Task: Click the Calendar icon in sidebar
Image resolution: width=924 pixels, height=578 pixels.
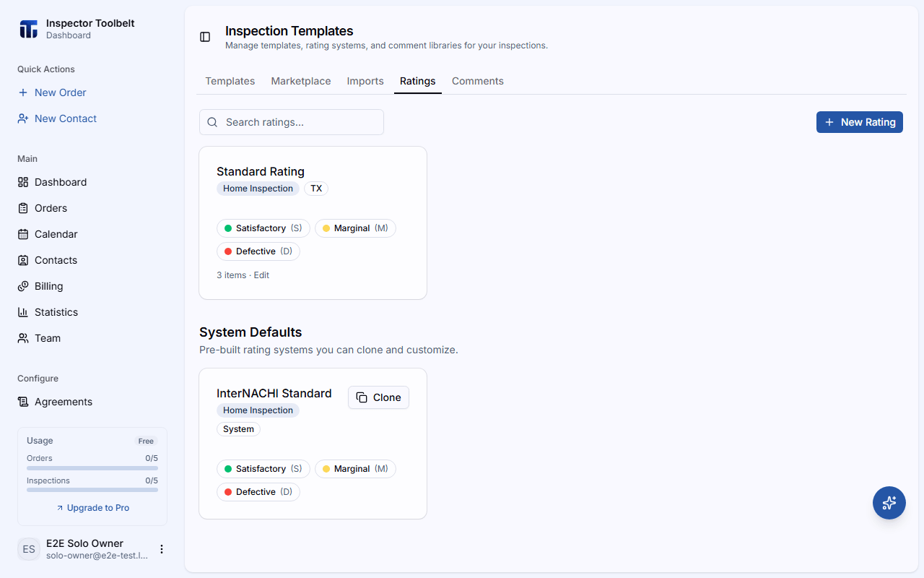Action: pyautogui.click(x=23, y=234)
